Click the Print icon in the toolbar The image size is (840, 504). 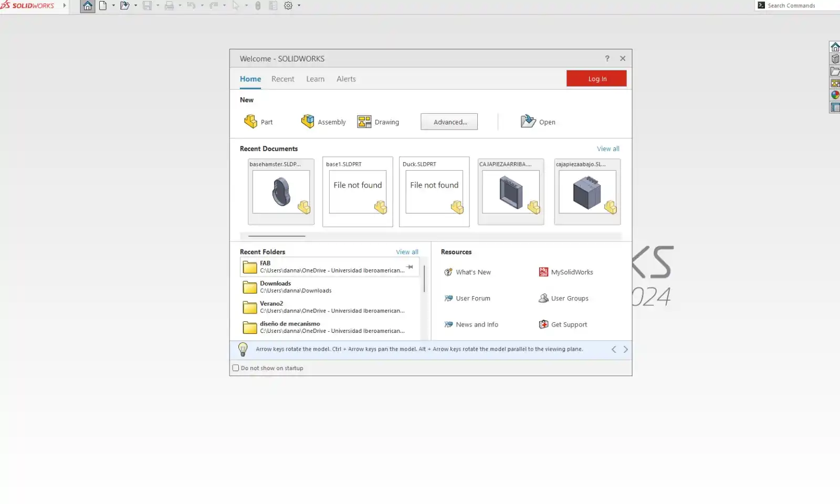[x=169, y=6]
